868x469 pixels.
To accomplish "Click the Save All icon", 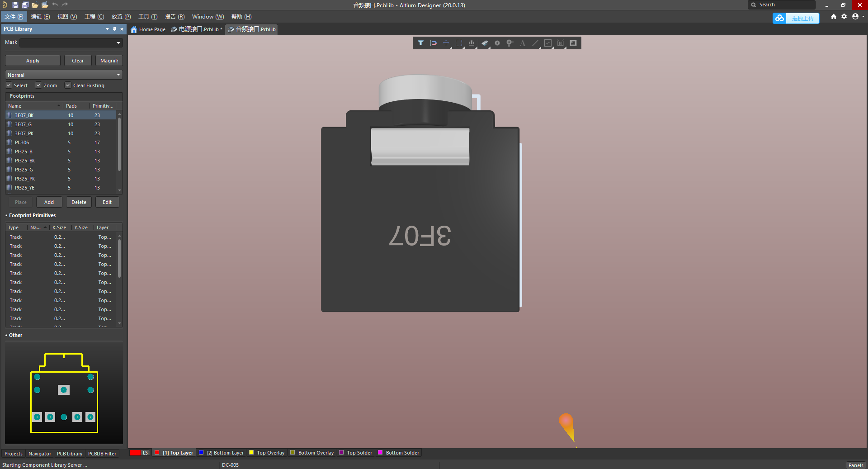I will coord(25,5).
